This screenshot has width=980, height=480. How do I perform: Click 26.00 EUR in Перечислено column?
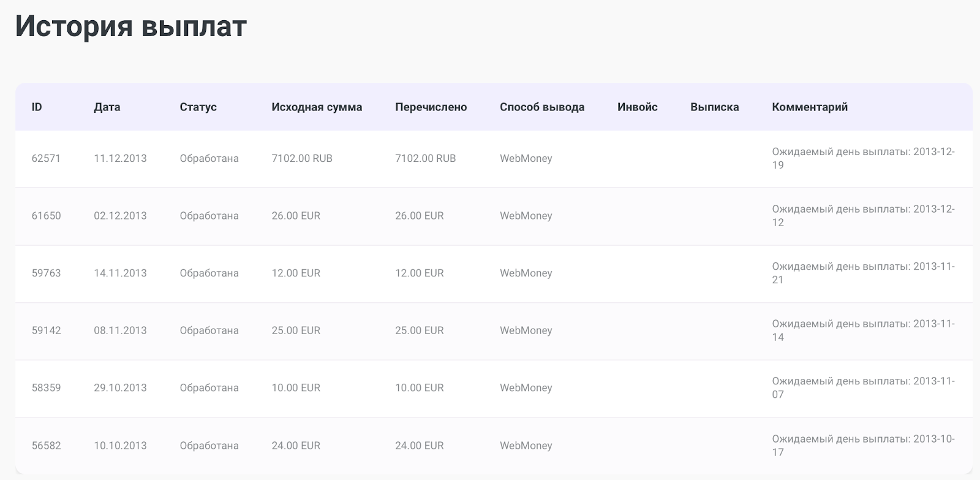coord(420,216)
